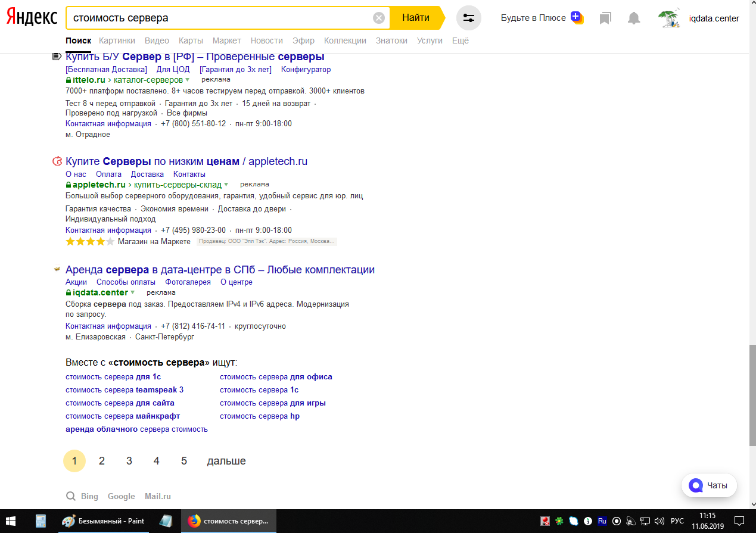Go to results page 5

click(x=184, y=461)
